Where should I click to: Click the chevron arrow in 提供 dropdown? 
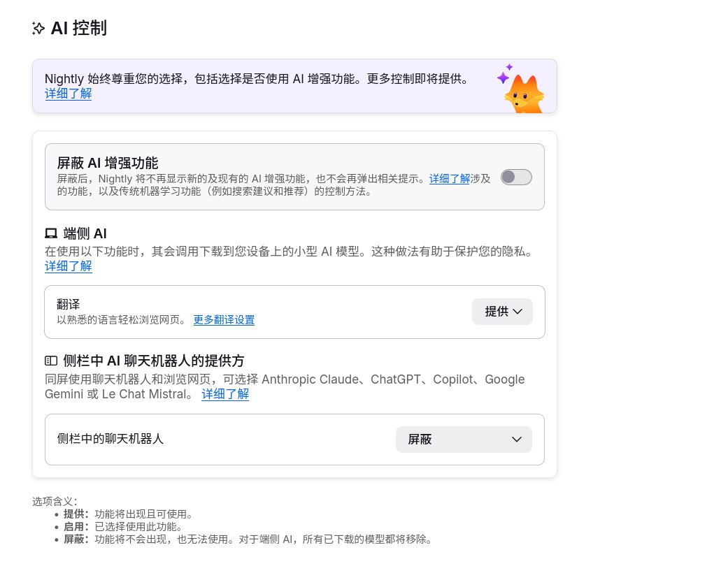pyautogui.click(x=518, y=312)
